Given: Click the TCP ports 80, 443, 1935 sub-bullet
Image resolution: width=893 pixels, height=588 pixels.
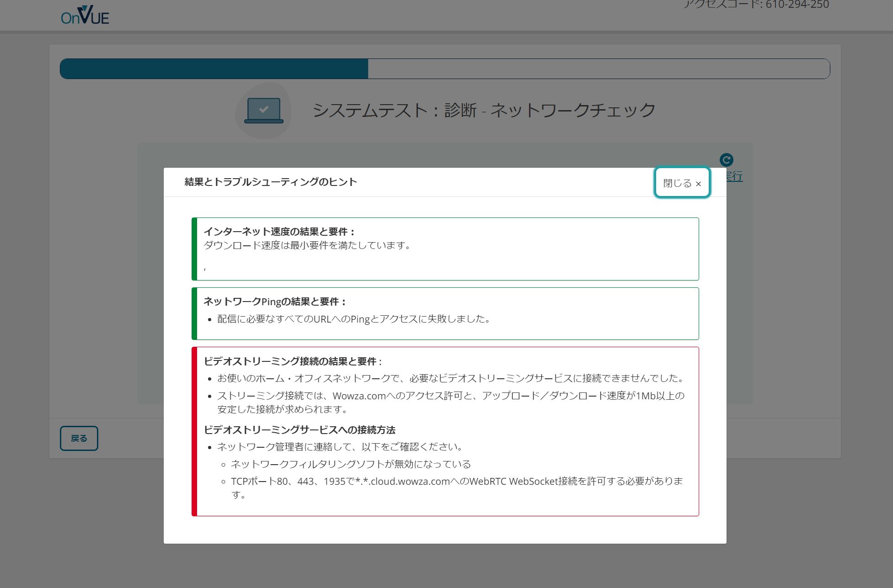Looking at the screenshot, I should pyautogui.click(x=456, y=482).
